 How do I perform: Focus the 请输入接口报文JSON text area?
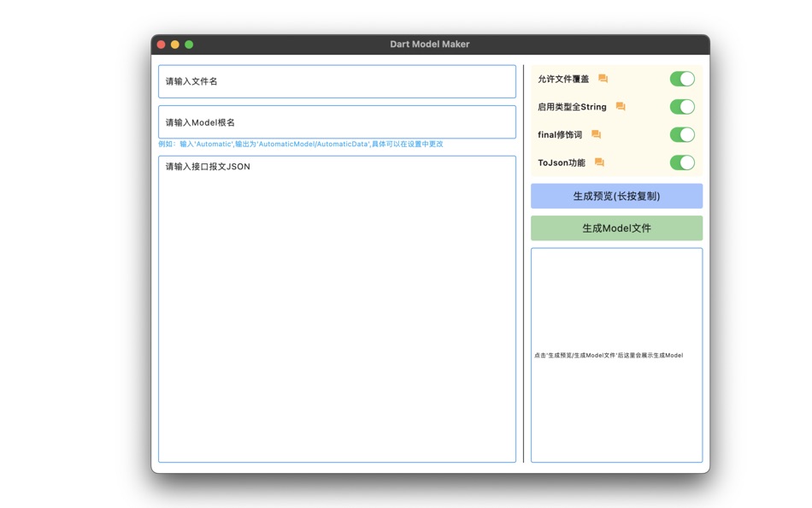336,308
